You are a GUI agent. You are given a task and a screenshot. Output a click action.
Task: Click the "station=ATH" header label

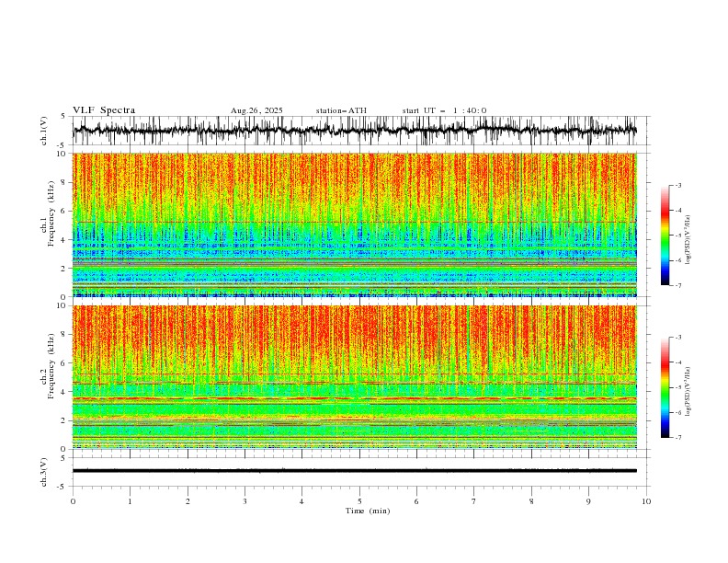[341, 110]
